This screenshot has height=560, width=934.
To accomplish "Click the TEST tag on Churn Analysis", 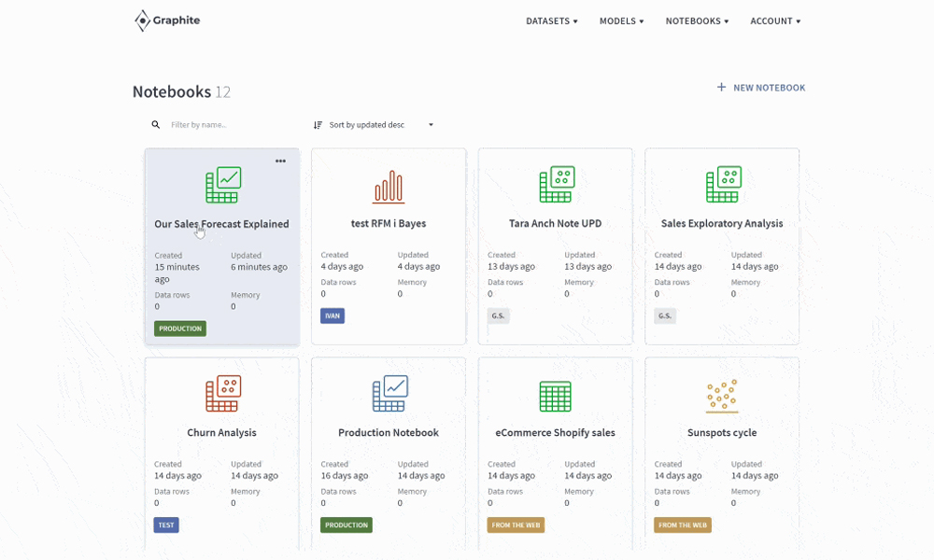I will [x=166, y=525].
